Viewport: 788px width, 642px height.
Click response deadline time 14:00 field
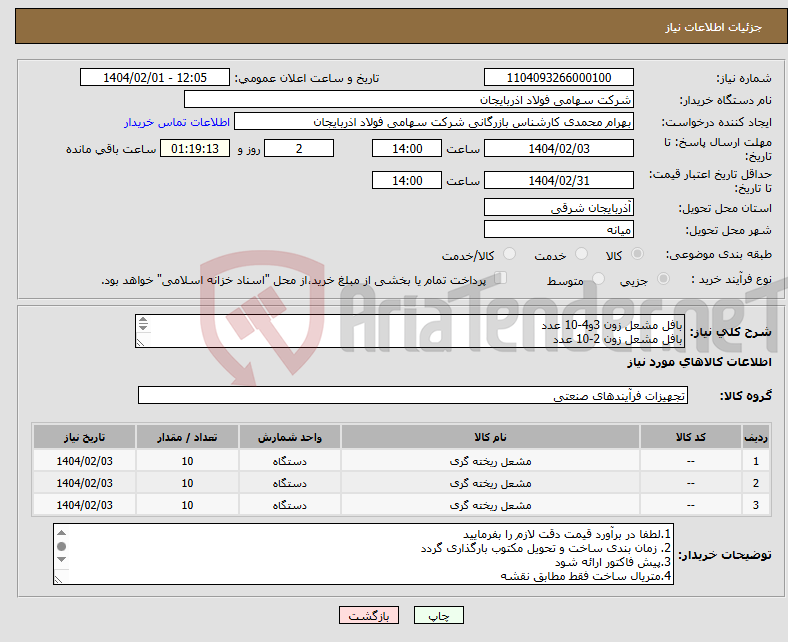[407, 148]
